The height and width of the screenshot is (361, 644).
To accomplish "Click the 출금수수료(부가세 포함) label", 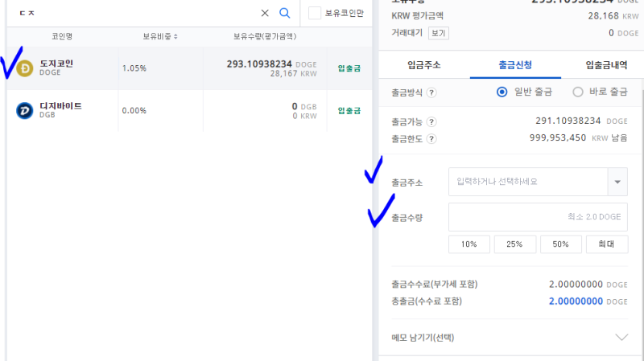I will [435, 284].
